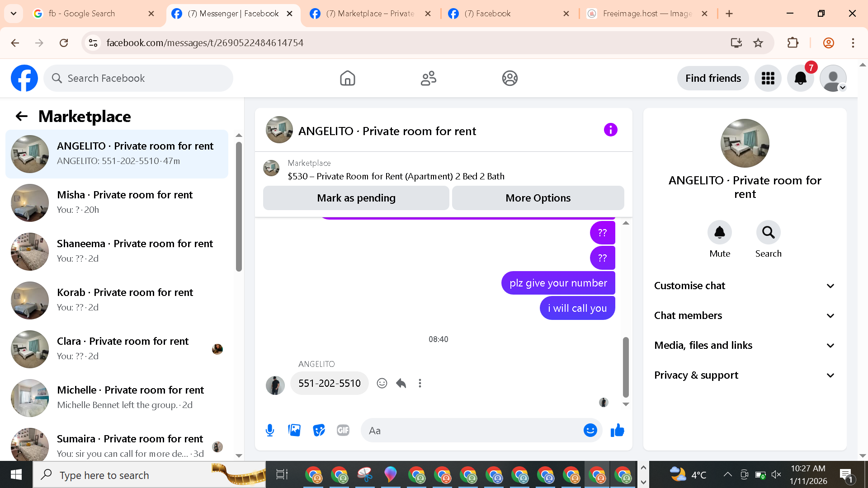868x488 pixels.
Task: Open the $530 Private Room listing link
Action: pyautogui.click(x=396, y=176)
